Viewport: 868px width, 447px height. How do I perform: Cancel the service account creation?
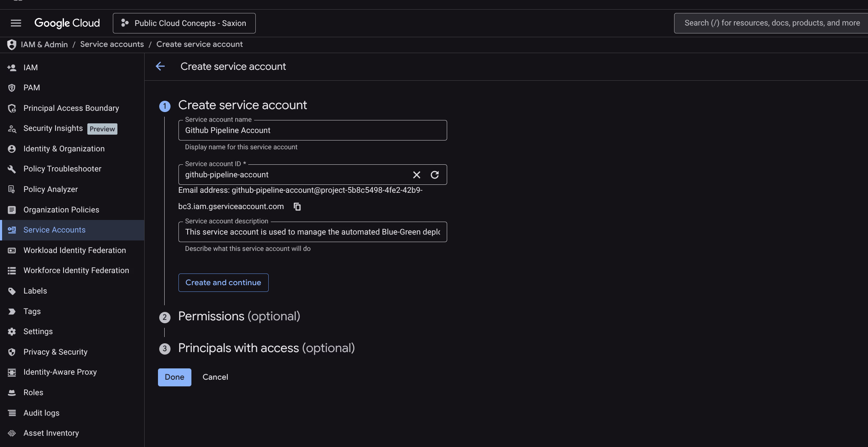[215, 377]
